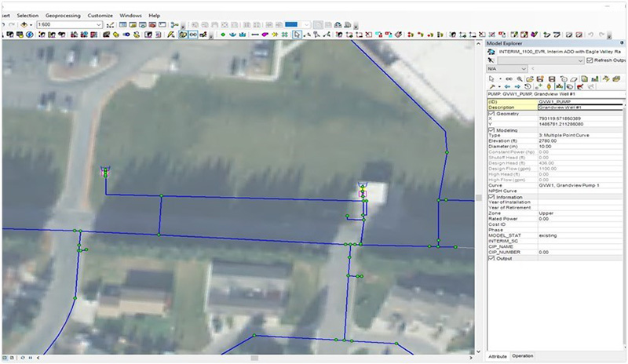Click the report document icon in Model Explorer
628x364 pixels.
point(584,79)
